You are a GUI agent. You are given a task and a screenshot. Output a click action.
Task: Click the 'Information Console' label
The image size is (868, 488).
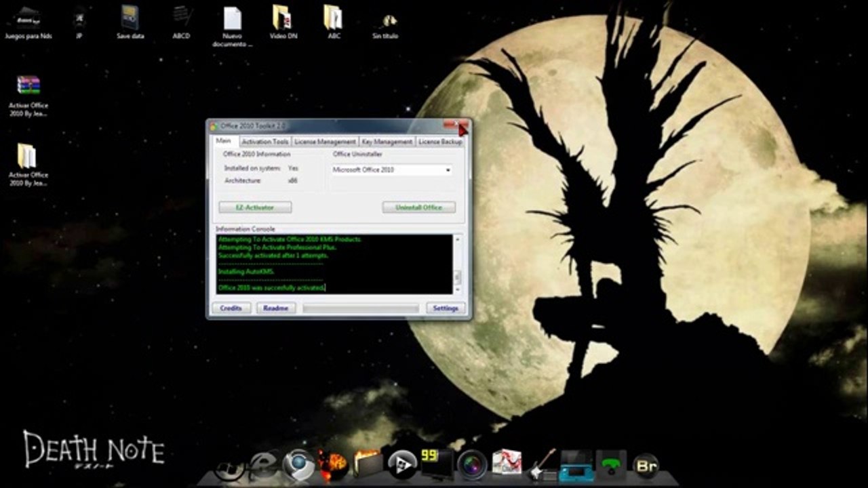[245, 229]
